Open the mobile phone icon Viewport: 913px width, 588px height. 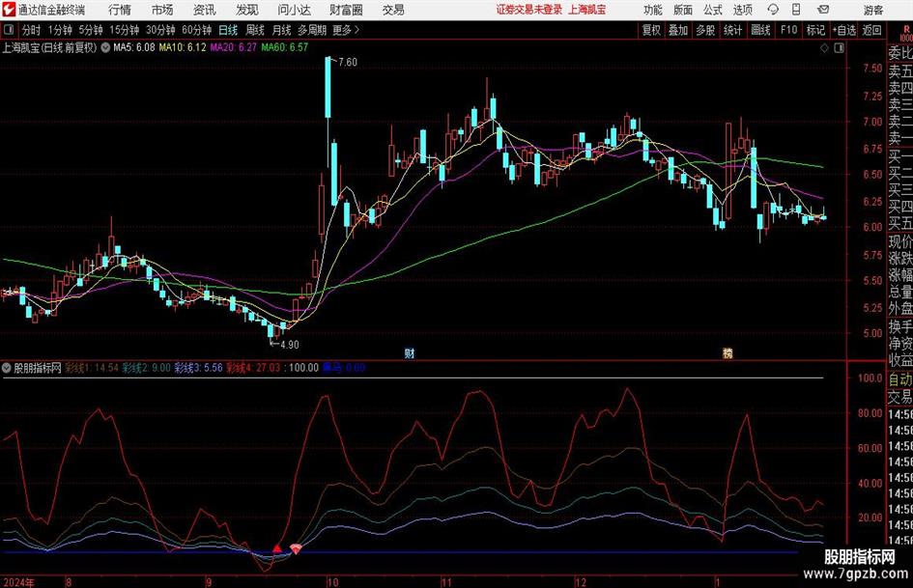(796, 10)
